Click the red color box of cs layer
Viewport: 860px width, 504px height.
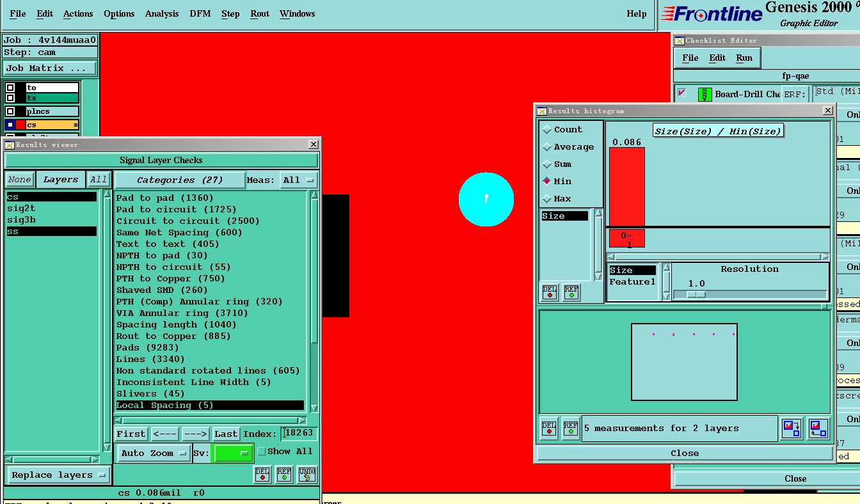pos(20,125)
